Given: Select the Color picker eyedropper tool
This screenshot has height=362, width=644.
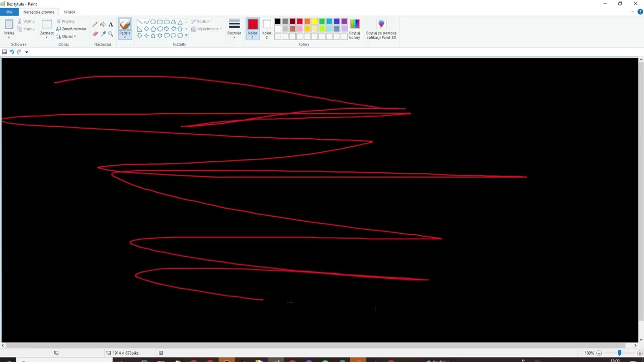Looking at the screenshot, I should [103, 34].
